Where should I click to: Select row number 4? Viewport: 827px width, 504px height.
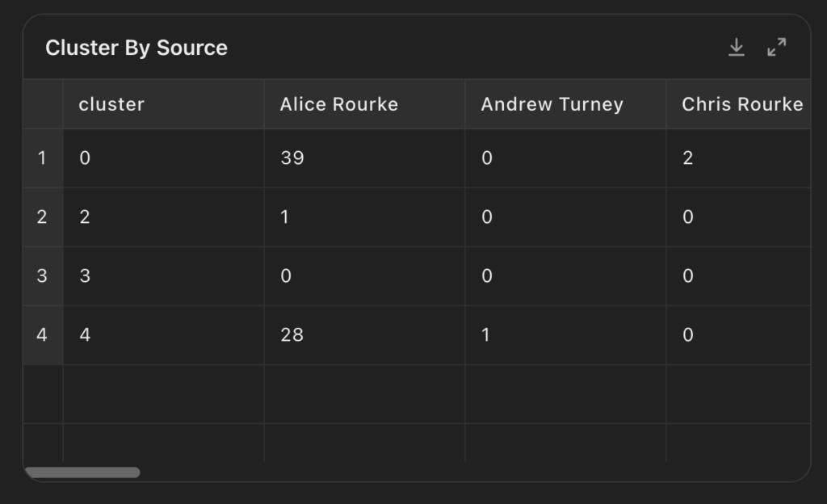pyautogui.click(x=43, y=334)
